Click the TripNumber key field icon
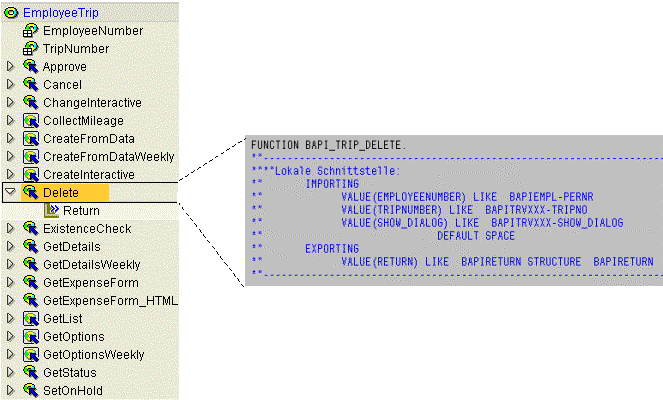The width and height of the screenshot is (663, 400). (x=30, y=49)
